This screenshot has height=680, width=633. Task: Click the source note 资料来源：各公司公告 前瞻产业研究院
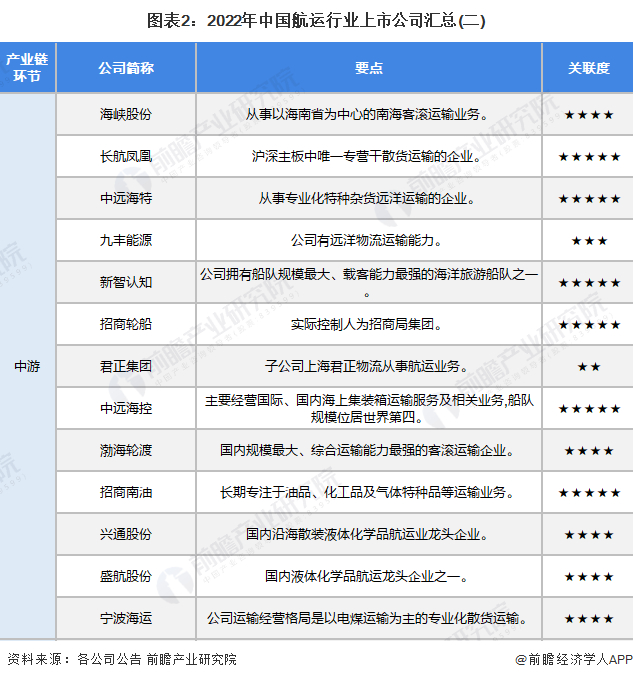[x=122, y=659]
